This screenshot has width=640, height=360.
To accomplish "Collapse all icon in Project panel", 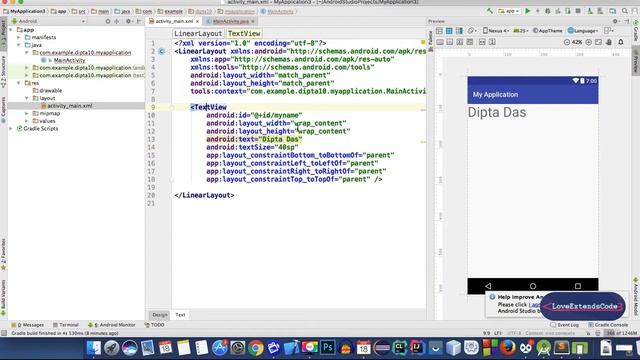I will 116,21.
